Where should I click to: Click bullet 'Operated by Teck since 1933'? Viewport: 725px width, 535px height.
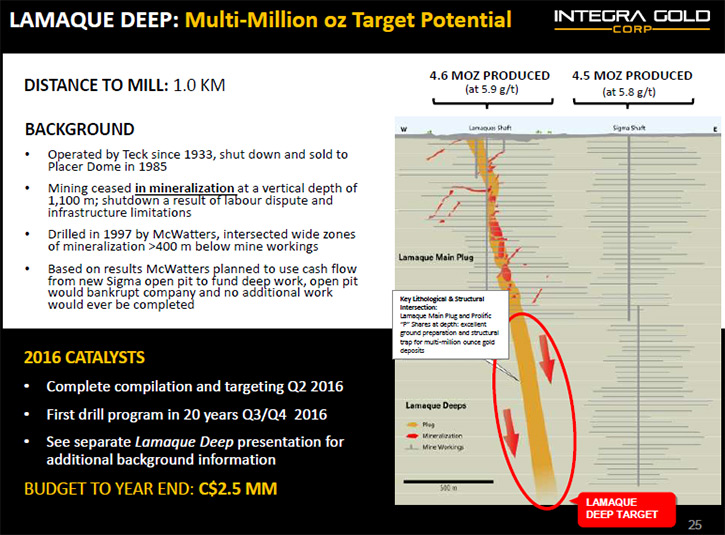point(198,160)
